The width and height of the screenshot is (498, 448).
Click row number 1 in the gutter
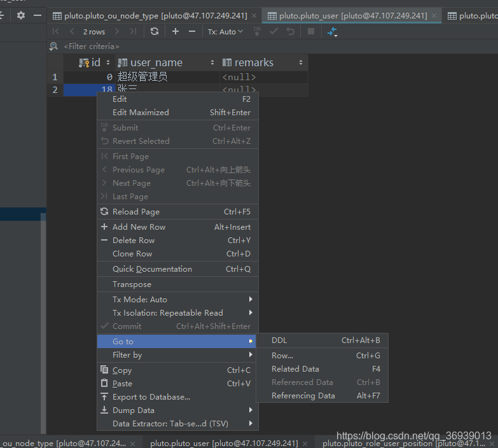[55, 77]
